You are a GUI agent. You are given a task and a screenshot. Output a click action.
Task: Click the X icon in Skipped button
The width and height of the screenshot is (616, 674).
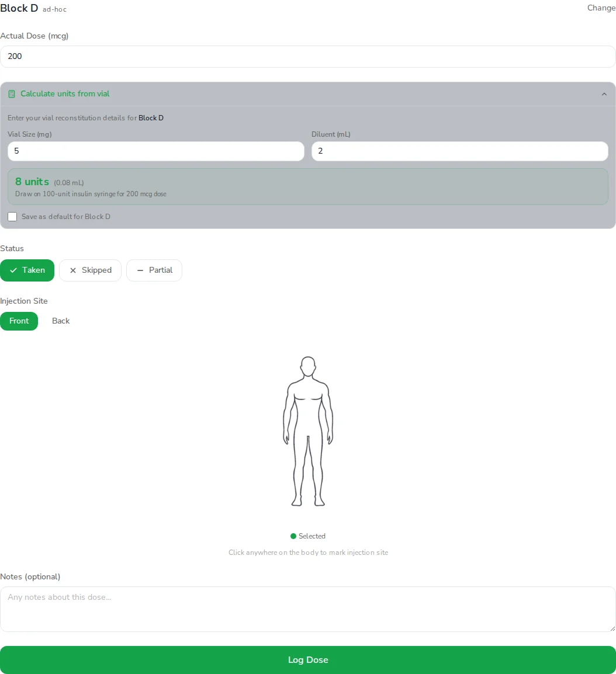[x=72, y=270]
